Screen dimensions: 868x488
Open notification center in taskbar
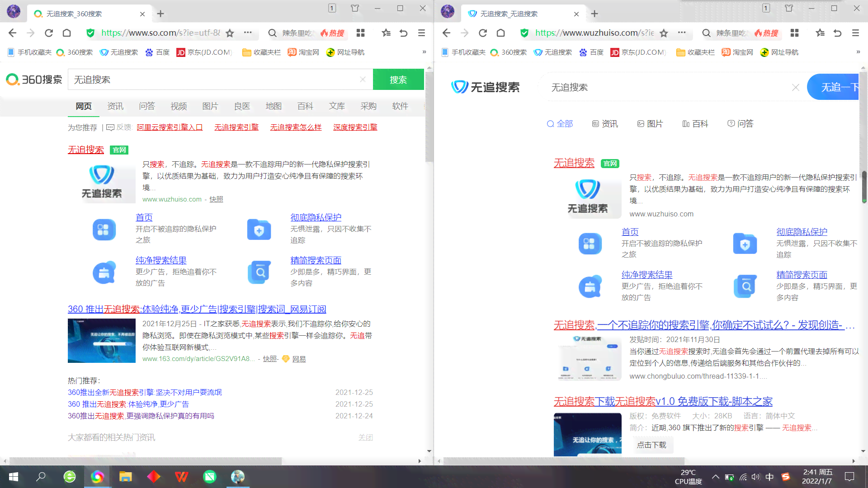coord(849,477)
